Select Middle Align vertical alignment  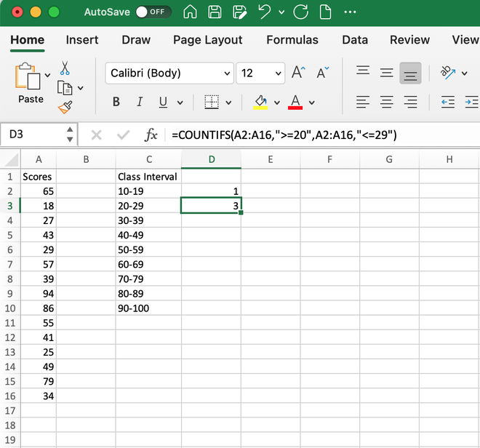[x=387, y=73]
